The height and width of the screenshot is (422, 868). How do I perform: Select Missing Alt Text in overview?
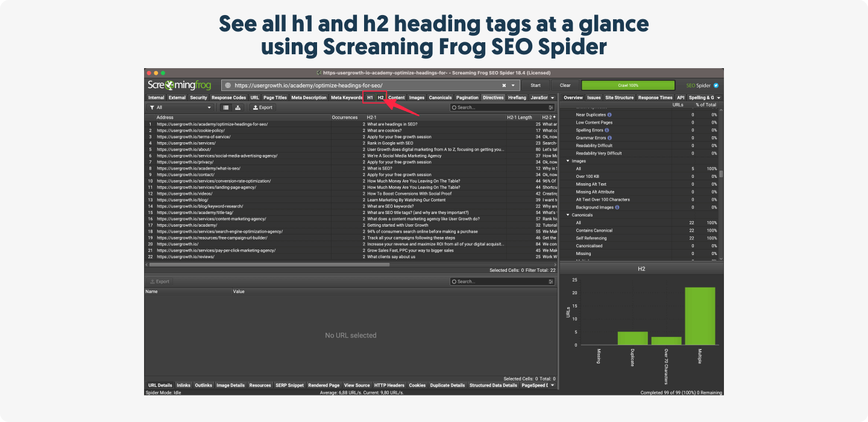640,184
